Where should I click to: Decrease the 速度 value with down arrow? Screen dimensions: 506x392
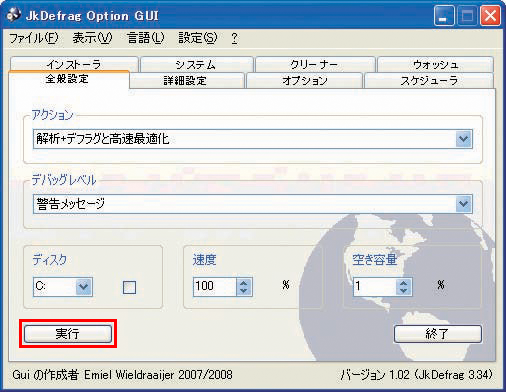point(244,291)
